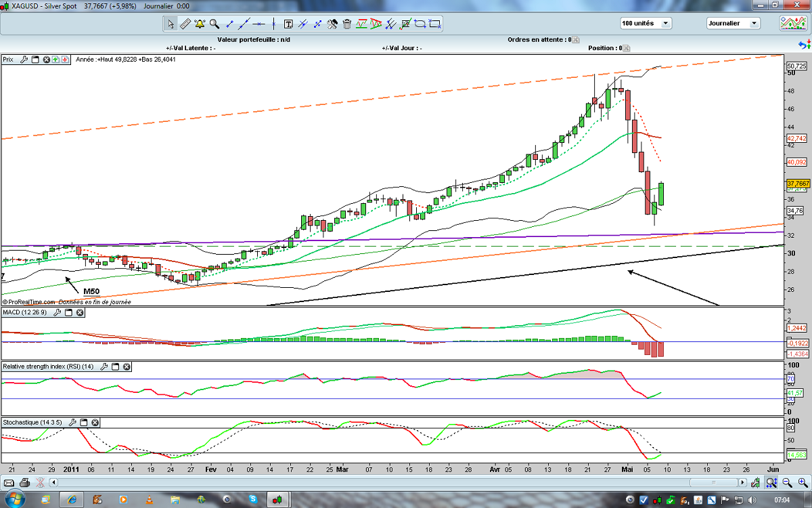The image size is (812, 508).
Task: Close the Stochastique indicator panel
Action: 95,422
